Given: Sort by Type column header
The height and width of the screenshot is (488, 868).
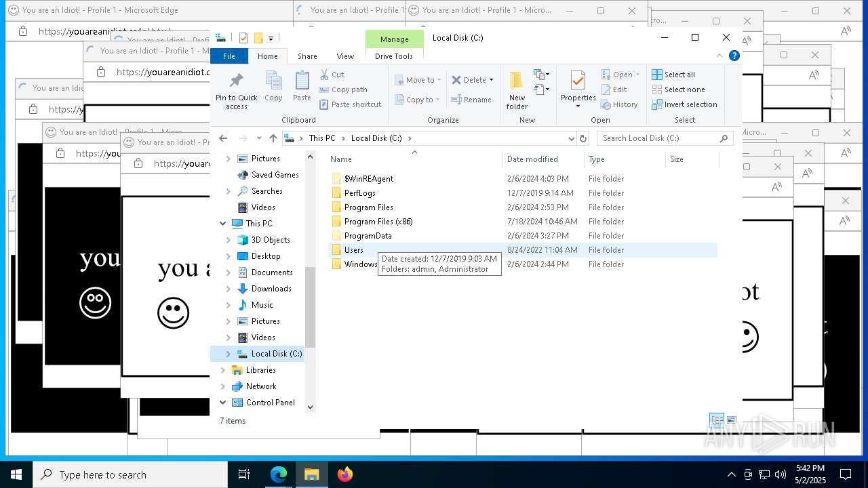Looking at the screenshot, I should tap(625, 159).
